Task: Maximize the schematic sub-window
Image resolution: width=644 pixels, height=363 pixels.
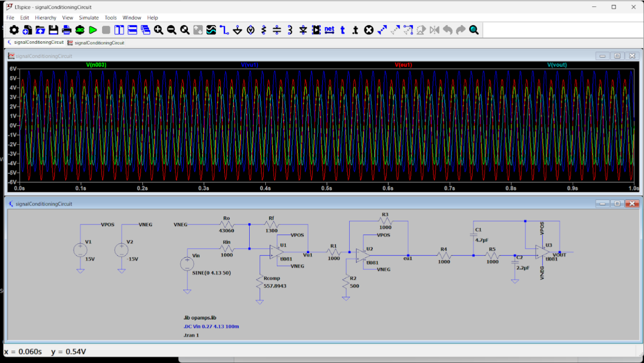Action: pos(618,204)
